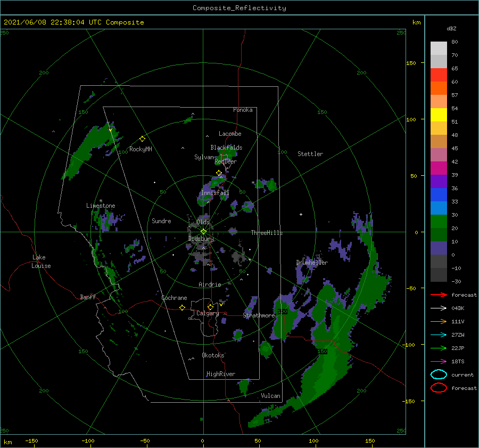Click the Blackfalds town label
This screenshot has height=448, width=479.
pos(226,148)
